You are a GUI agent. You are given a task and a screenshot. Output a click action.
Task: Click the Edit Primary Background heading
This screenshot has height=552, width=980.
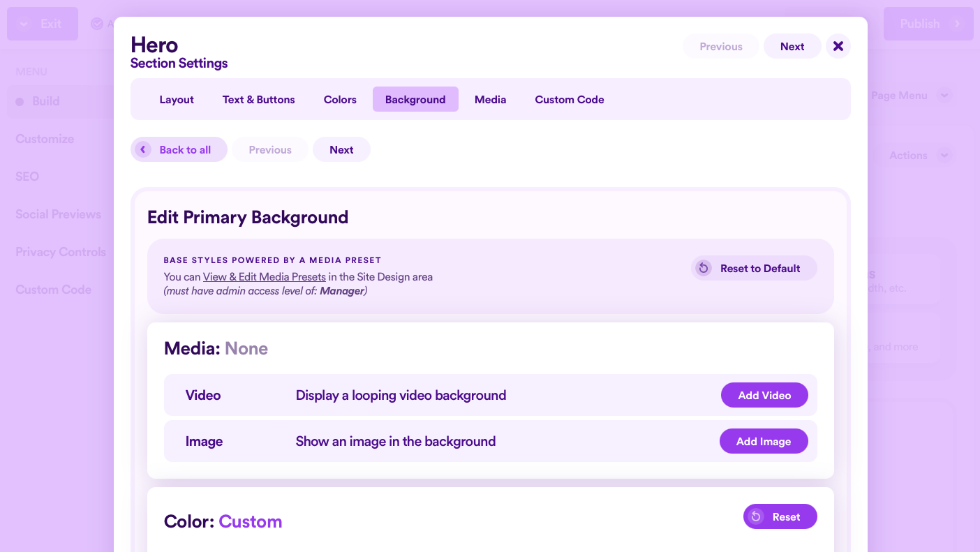[248, 217]
